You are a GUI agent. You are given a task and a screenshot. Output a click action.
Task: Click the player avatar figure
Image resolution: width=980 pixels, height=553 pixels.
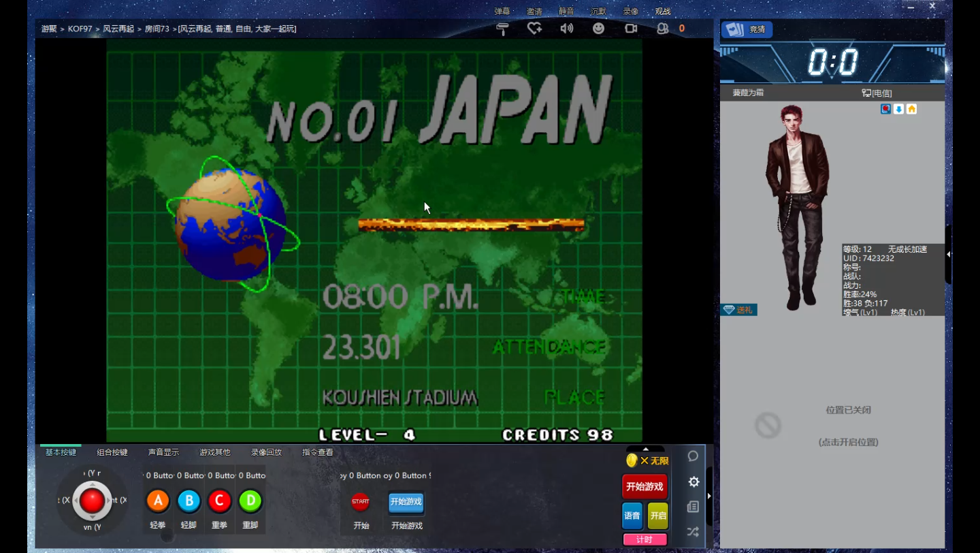(797, 207)
